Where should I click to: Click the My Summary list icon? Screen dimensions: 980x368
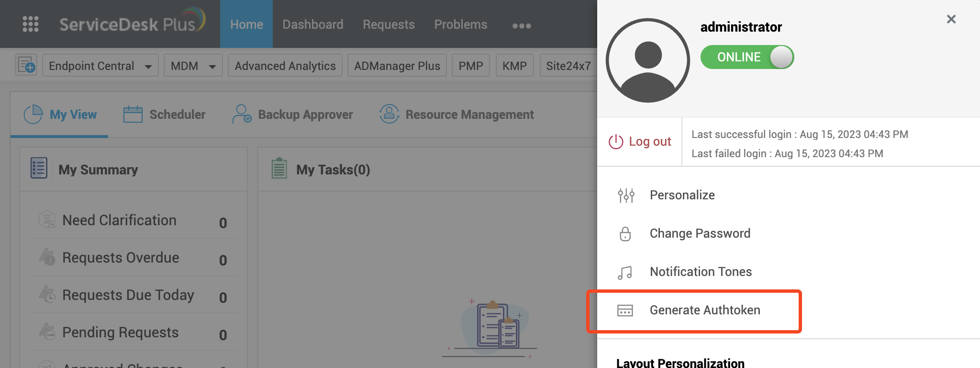coord(39,168)
